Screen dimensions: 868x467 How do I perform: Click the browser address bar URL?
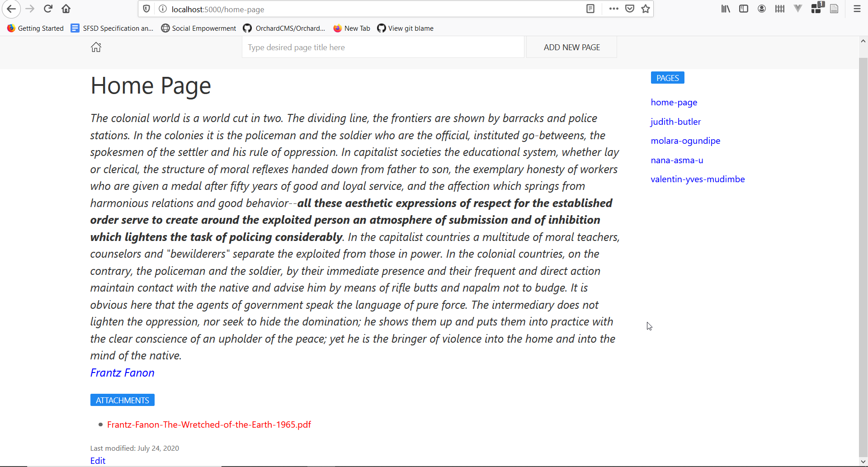pos(218,9)
